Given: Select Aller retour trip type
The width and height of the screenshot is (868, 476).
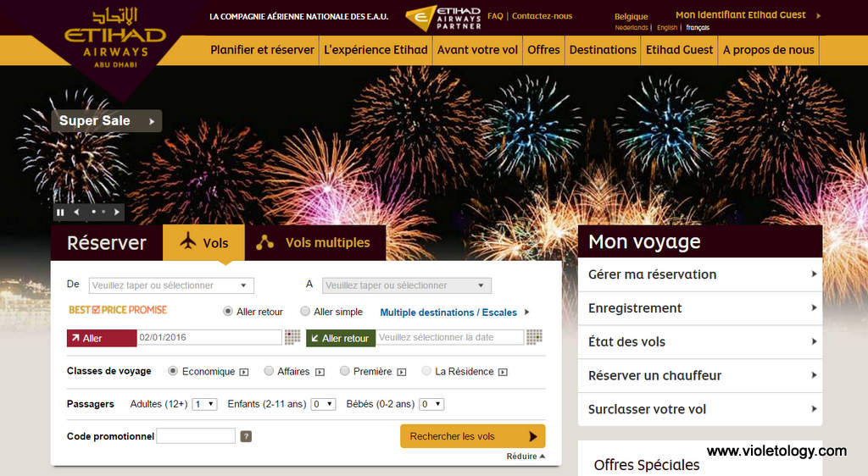Looking at the screenshot, I should 227,311.
